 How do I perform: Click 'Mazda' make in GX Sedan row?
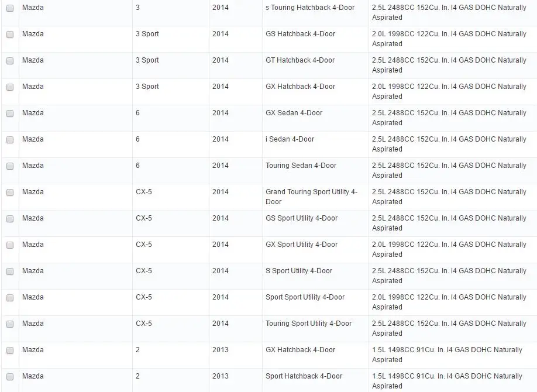[x=33, y=113]
